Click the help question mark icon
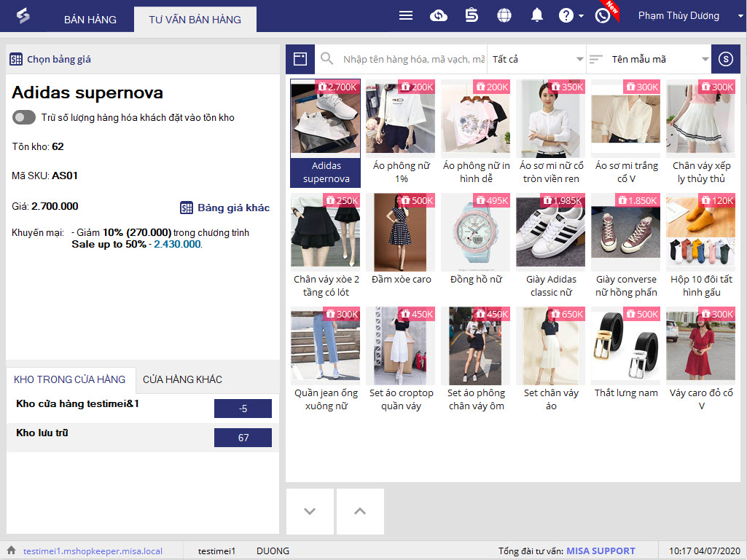The height and width of the screenshot is (560, 747). [566, 16]
